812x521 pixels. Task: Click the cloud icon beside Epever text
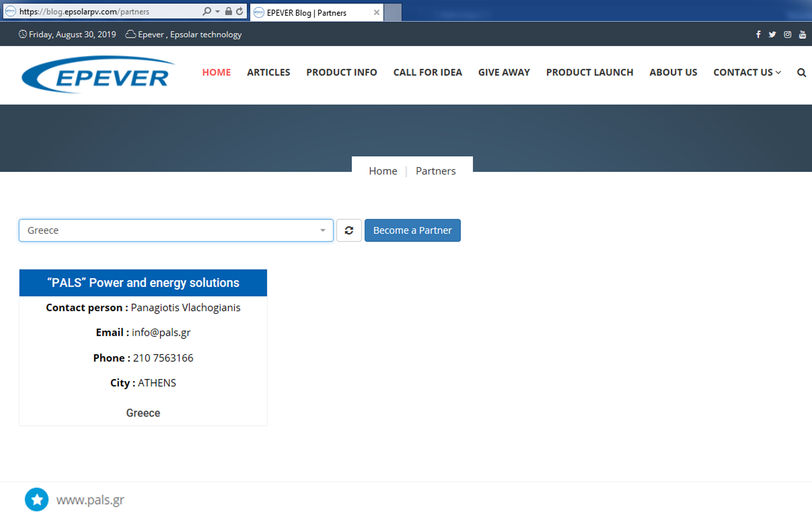pyautogui.click(x=131, y=34)
